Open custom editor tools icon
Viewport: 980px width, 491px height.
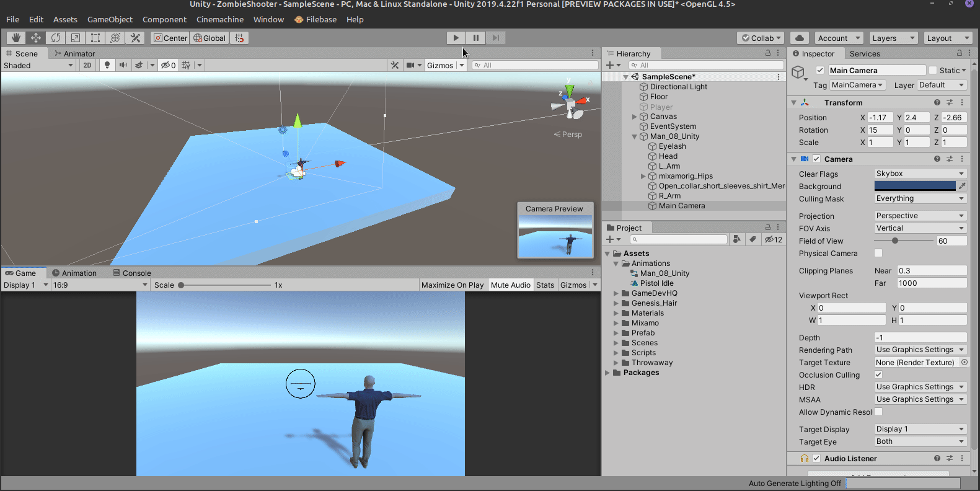(135, 38)
